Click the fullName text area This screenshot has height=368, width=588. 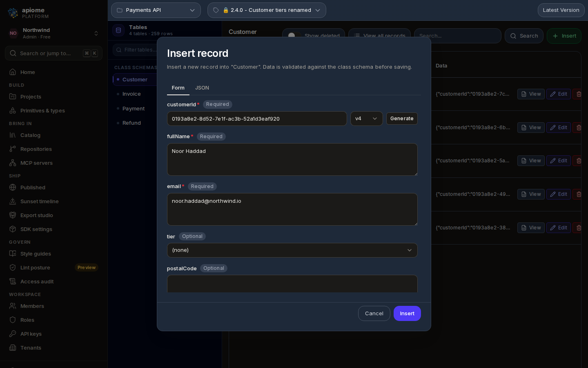(292, 159)
